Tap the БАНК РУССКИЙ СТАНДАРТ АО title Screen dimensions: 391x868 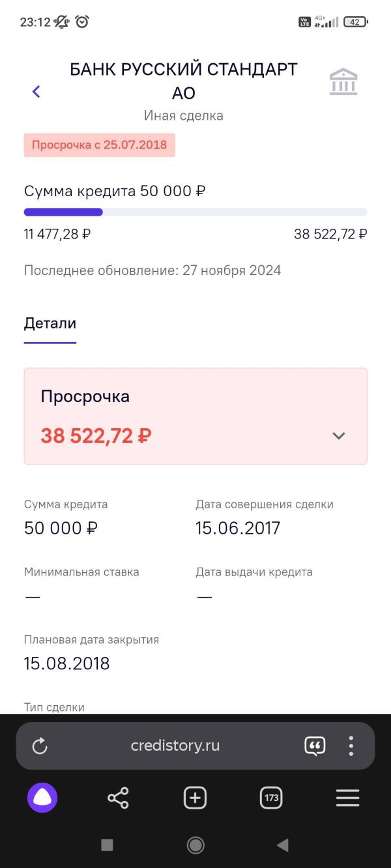coord(184,81)
